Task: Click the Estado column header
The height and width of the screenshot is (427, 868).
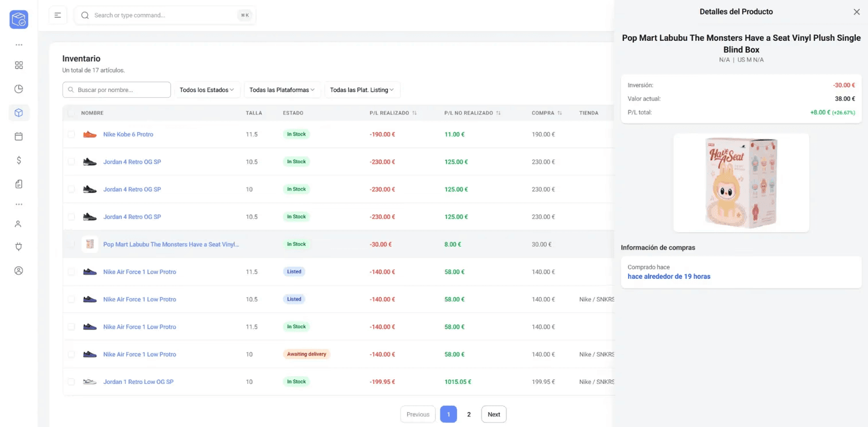Action: pos(293,113)
